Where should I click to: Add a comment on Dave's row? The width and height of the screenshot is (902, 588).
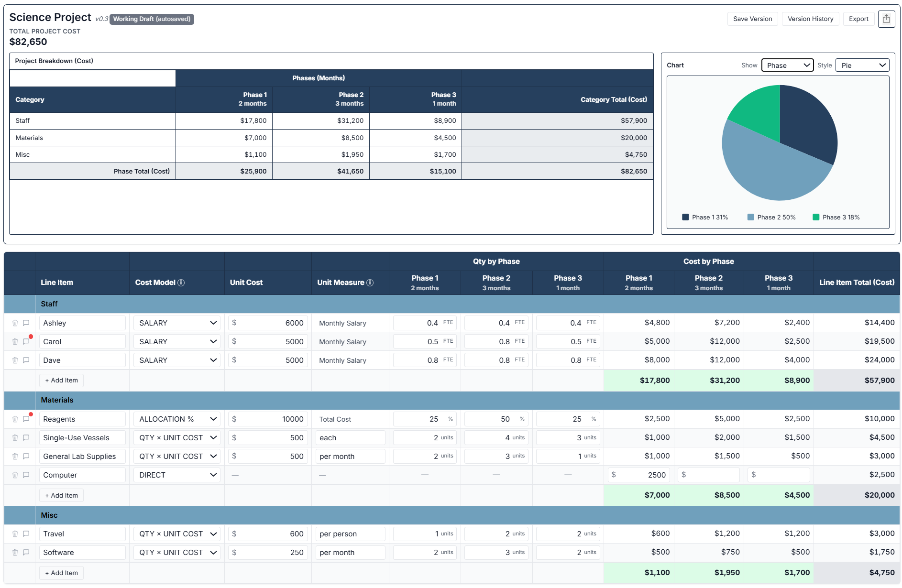26,360
